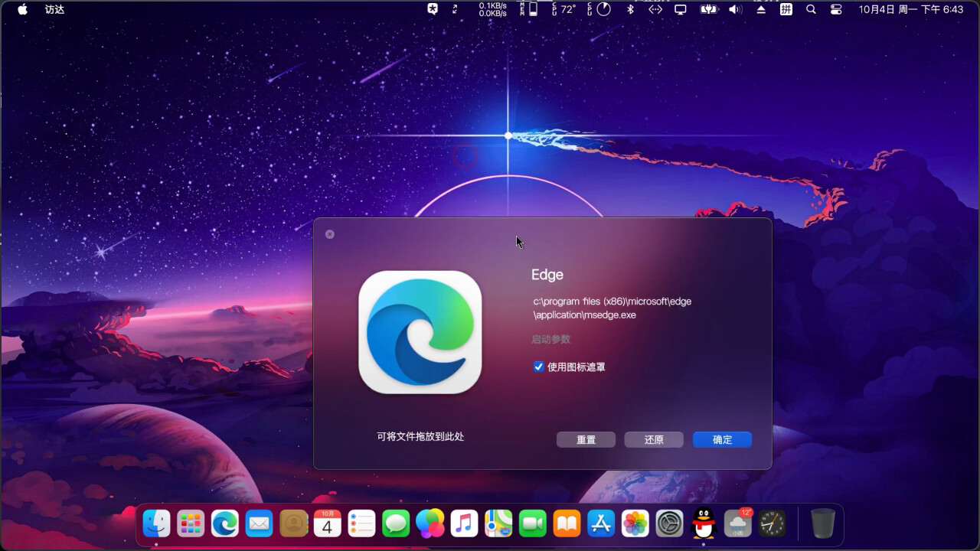Open Reminders in the Dock
This screenshot has height=551, width=980.
click(x=361, y=523)
